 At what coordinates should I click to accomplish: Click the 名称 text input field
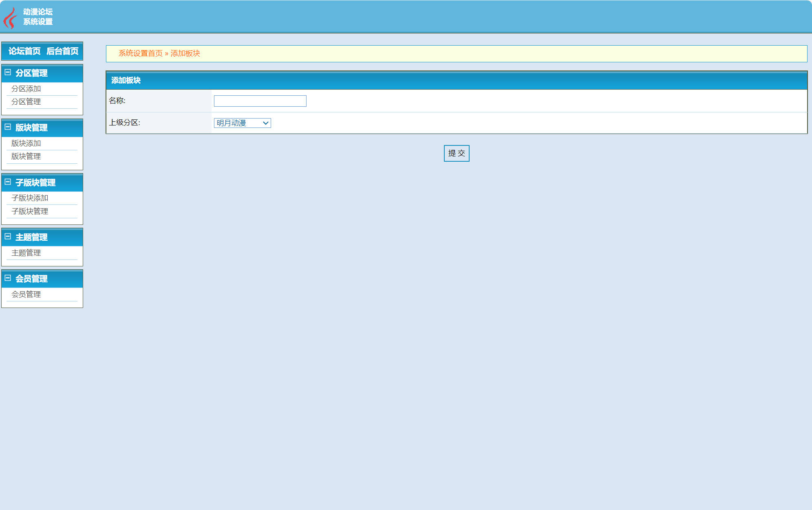click(260, 101)
